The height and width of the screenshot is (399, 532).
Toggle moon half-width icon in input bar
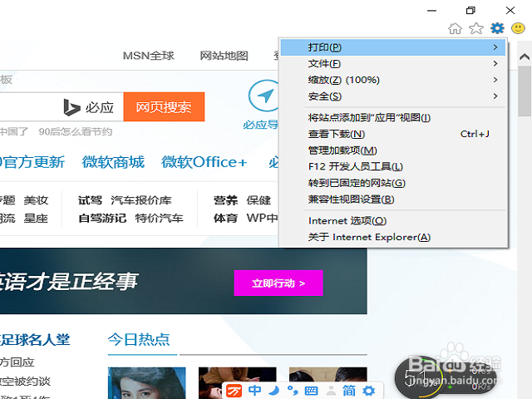click(273, 391)
